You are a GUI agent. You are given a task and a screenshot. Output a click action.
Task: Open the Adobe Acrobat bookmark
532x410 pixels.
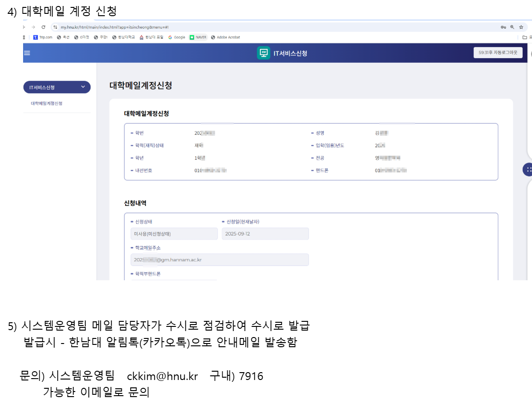[x=225, y=37]
